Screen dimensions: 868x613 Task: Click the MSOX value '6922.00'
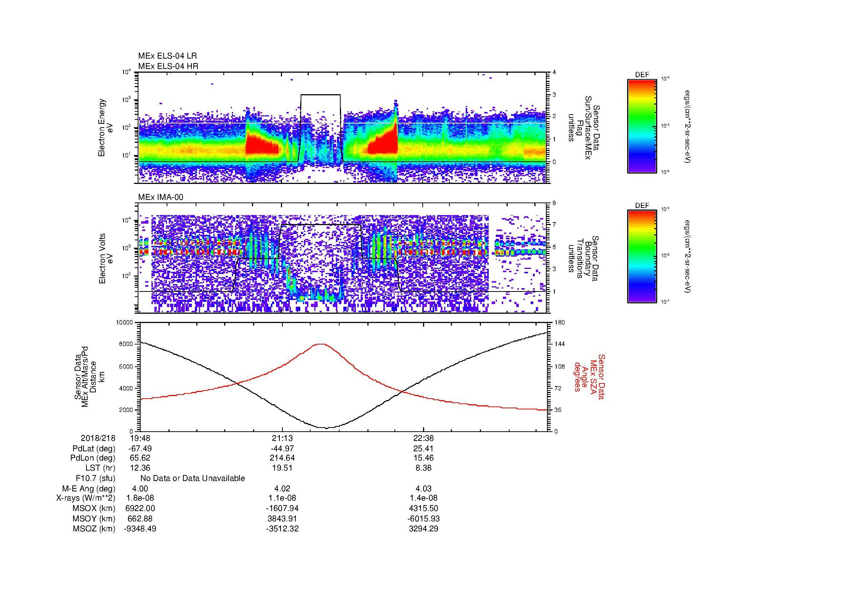click(140, 509)
